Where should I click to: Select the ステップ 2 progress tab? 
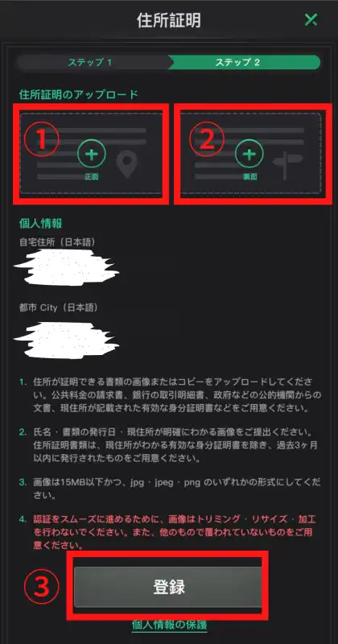tap(245, 63)
